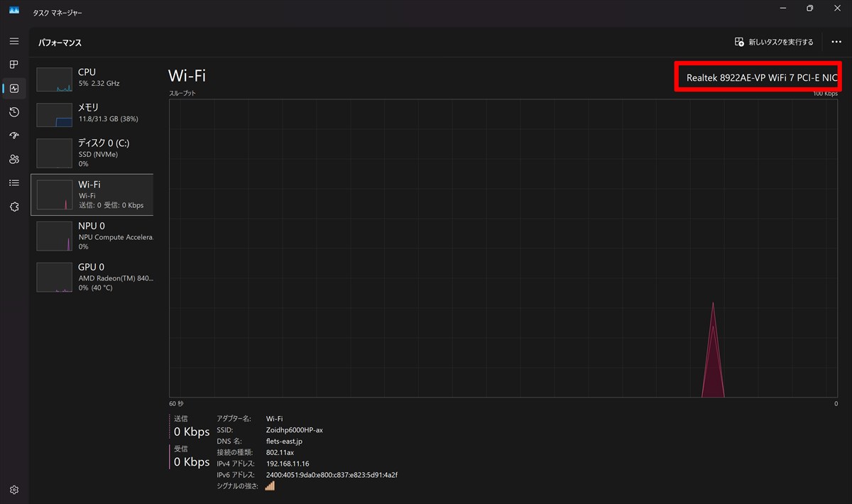The image size is (852, 504).
Task: Select the NPU 0 performance entry
Action: pos(92,236)
